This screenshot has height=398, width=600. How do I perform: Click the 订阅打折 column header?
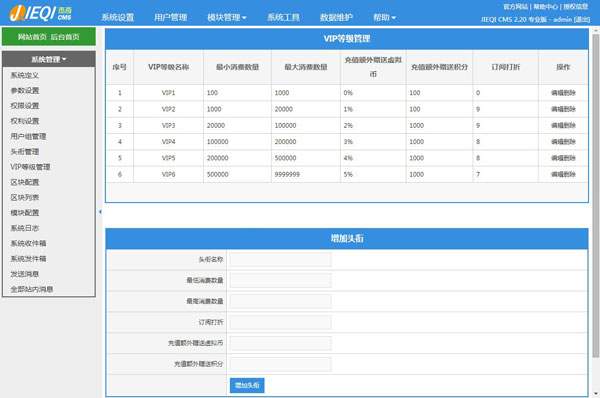(x=505, y=67)
